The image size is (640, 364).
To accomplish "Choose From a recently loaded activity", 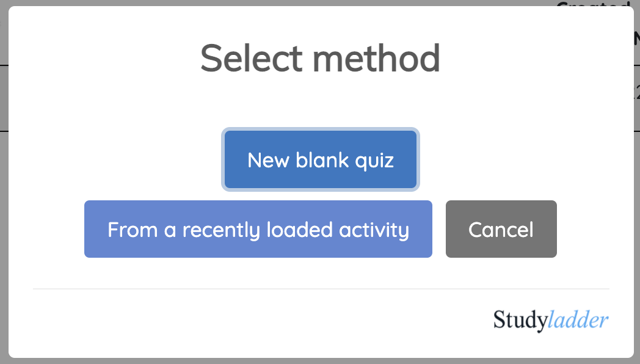I will click(258, 230).
